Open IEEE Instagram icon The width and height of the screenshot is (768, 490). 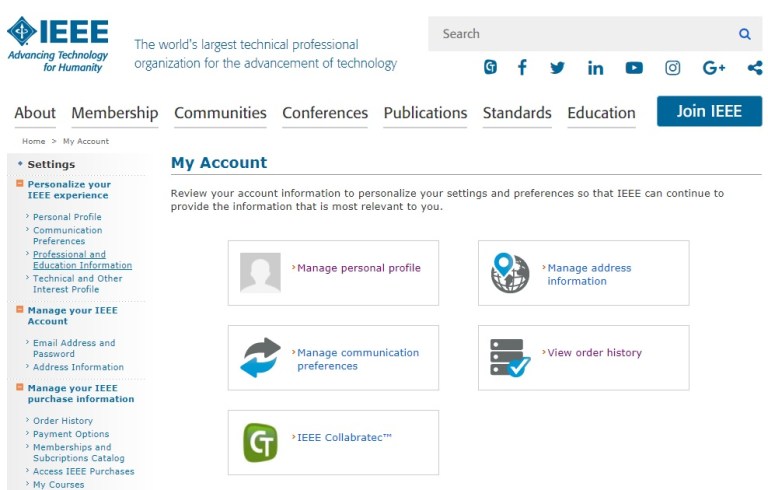click(x=673, y=67)
